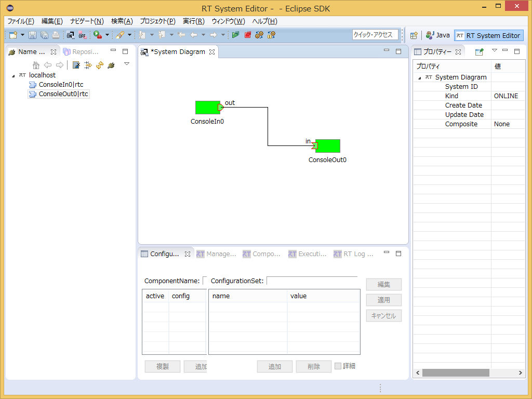
Task: Click the main toolbar Back arrow
Action: click(194, 35)
